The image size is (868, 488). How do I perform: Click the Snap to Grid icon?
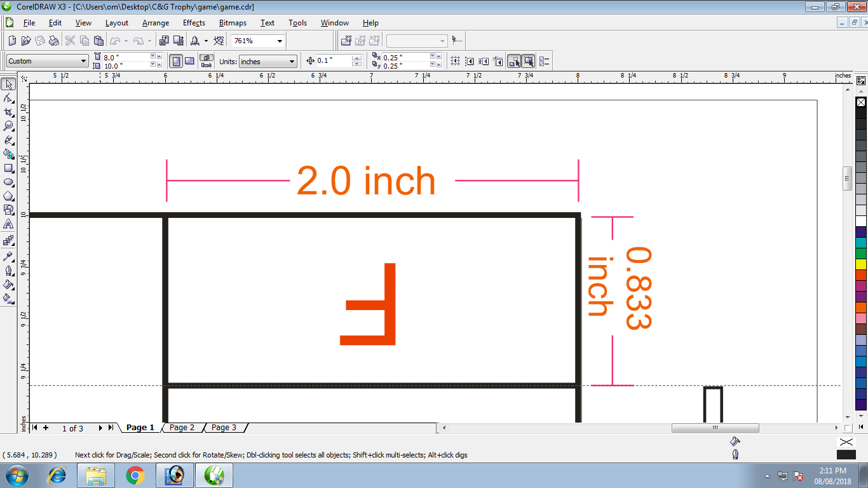pos(455,61)
